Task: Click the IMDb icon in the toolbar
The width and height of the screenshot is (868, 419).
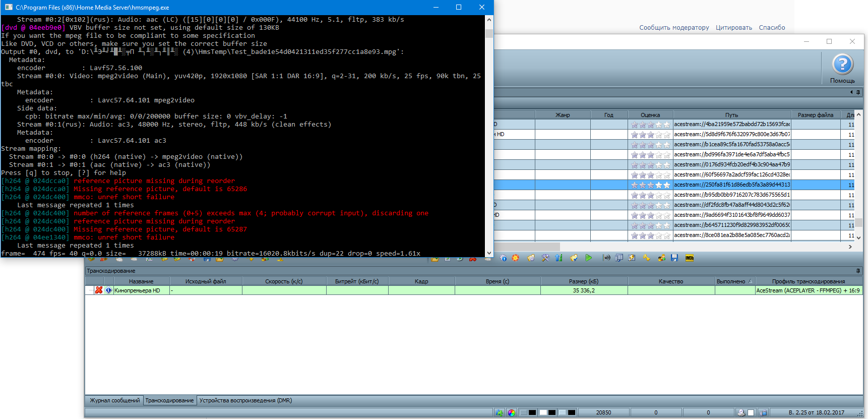Action: [689, 258]
